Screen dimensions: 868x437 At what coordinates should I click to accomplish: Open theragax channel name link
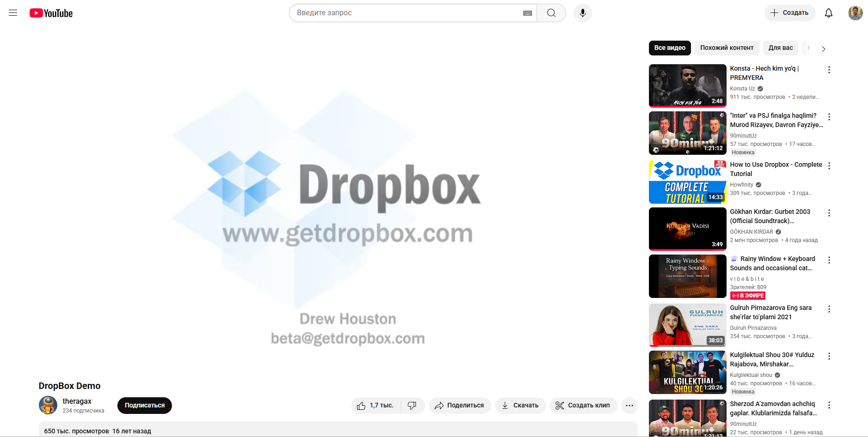(77, 401)
